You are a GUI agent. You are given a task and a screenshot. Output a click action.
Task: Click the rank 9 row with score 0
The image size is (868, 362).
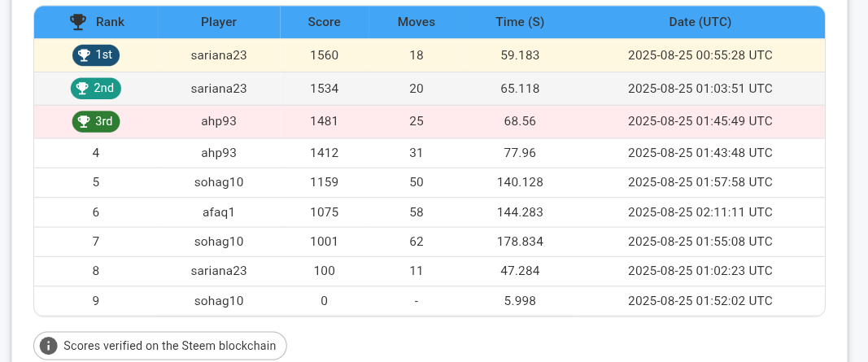(430, 301)
